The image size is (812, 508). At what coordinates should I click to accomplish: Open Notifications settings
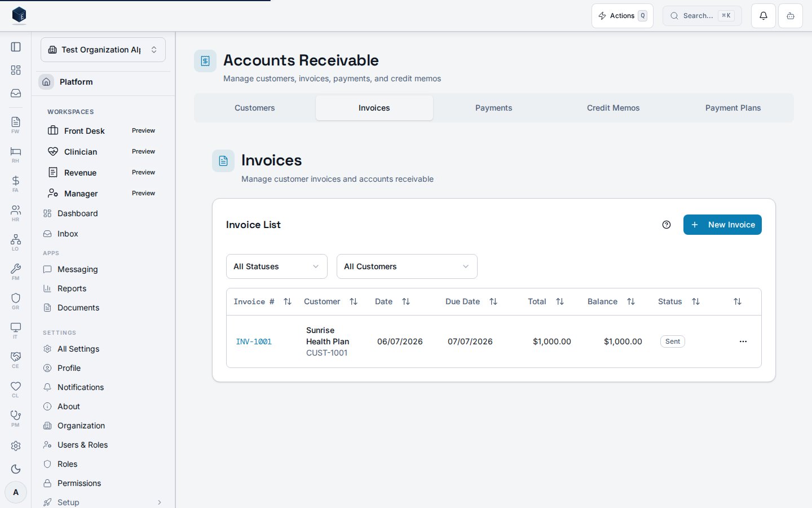click(103, 387)
